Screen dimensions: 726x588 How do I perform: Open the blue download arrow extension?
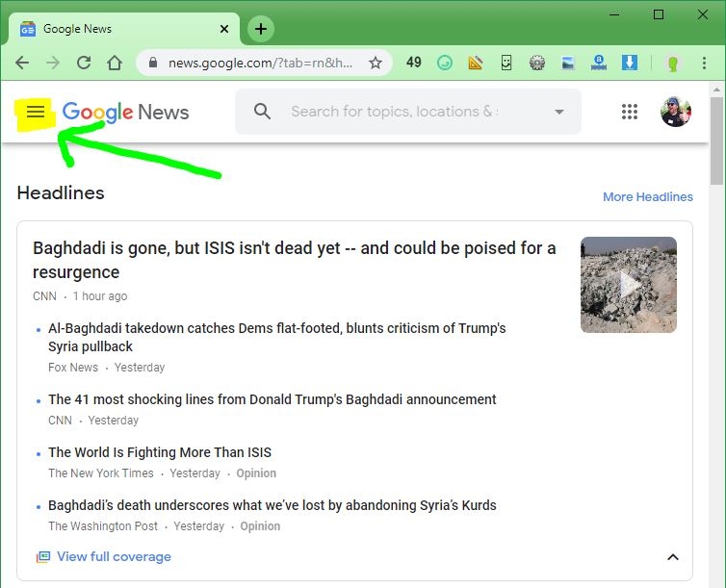630,63
